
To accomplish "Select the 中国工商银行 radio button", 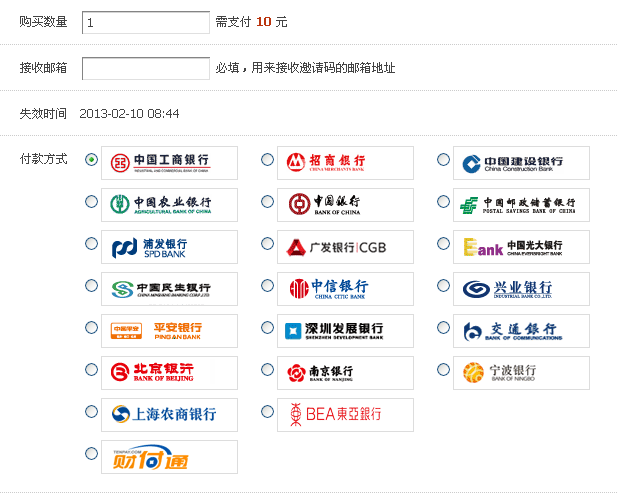I will click(91, 160).
